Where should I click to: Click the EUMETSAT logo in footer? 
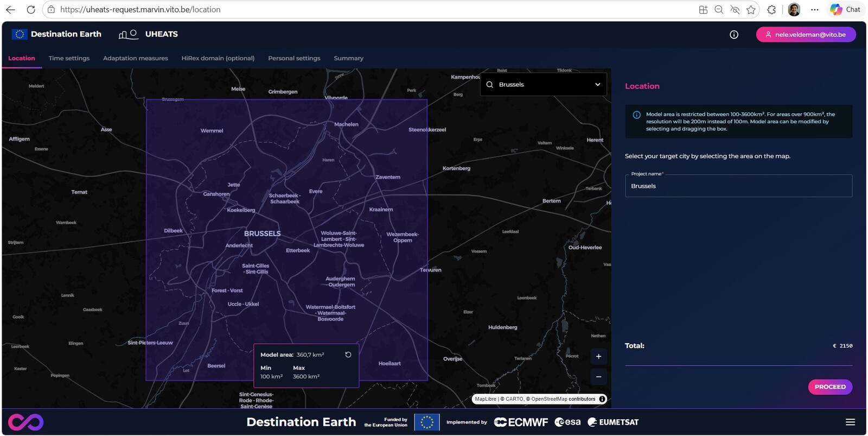614,422
